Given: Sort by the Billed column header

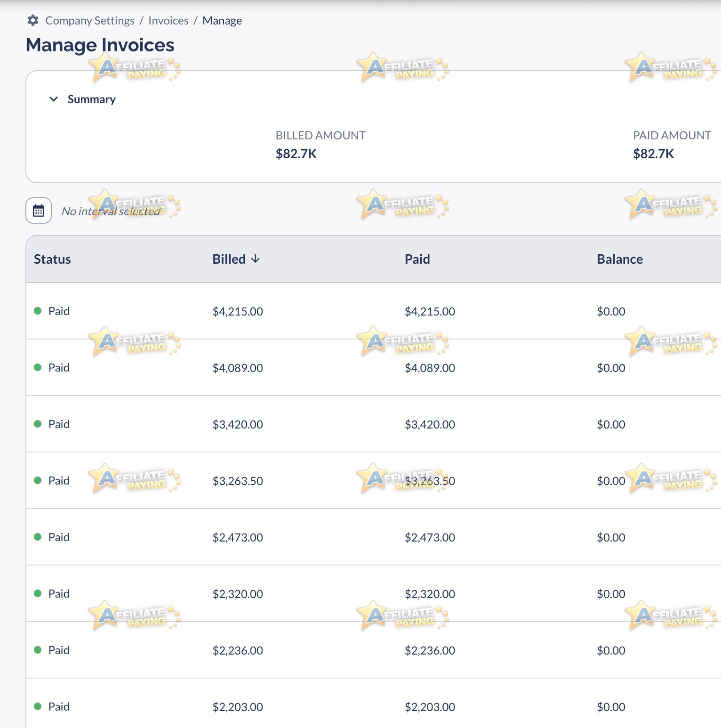Looking at the screenshot, I should click(x=229, y=259).
